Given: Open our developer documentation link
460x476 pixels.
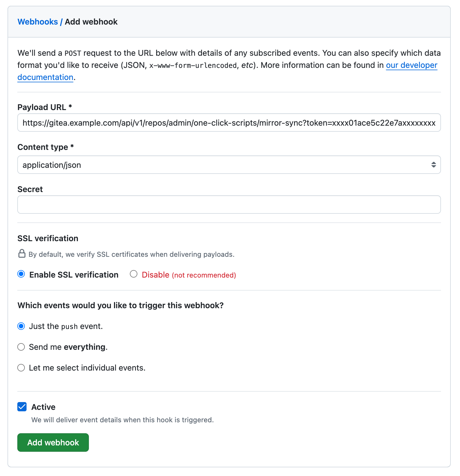Looking at the screenshot, I should 412,65.
